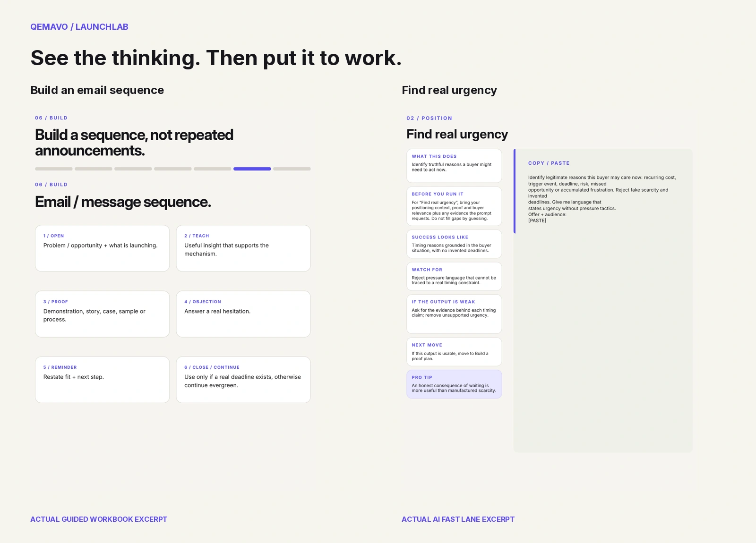Image resolution: width=756 pixels, height=543 pixels.
Task: Click the 'NEXT MOVE' card
Action: coord(454,352)
